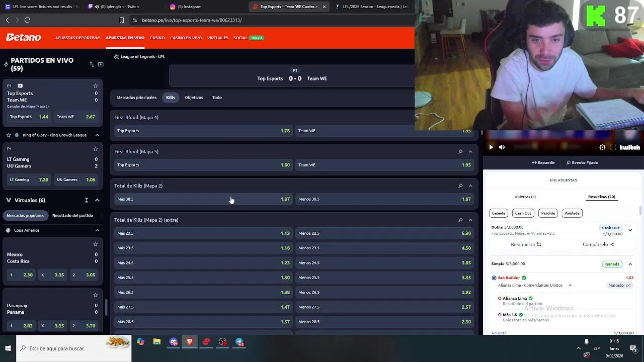The image size is (644, 362).
Task: Click the sort arrows beside Partidos en Vivo
Action: 92,64
